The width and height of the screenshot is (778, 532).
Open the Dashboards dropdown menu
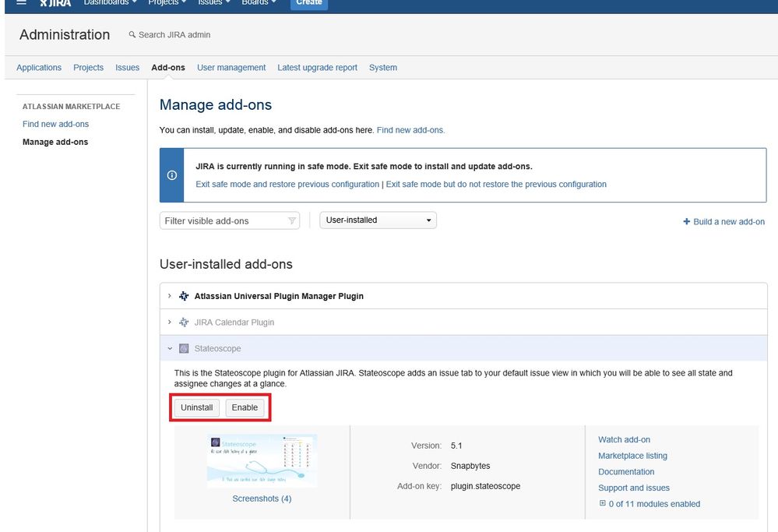click(x=110, y=2)
